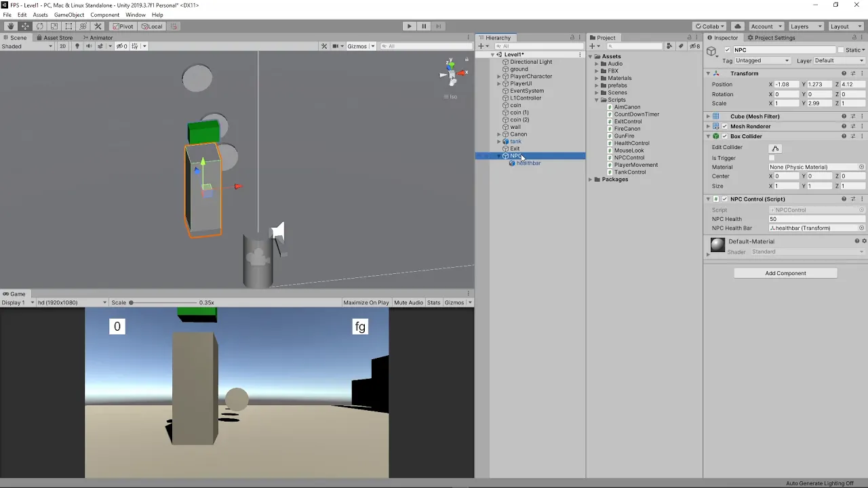Open the Layer dropdown showing Default
Viewport: 868px width, 488px height.
click(839, 61)
